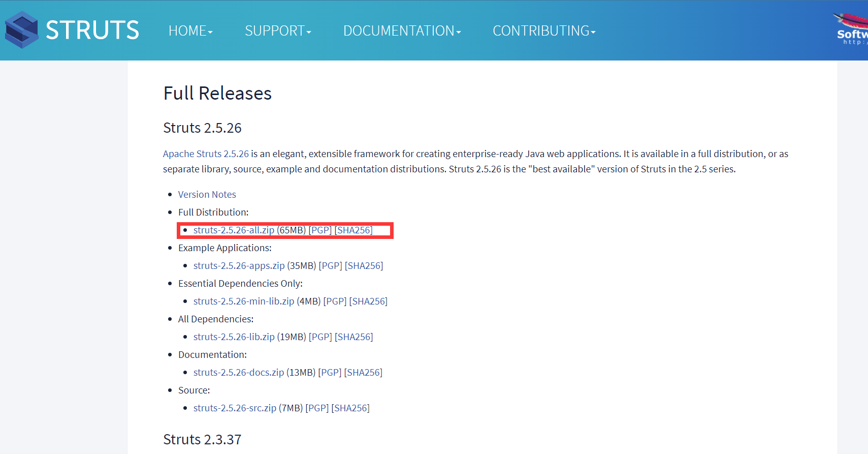Open PGP signature for struts-2.5.26-lib.zip
The width and height of the screenshot is (868, 454).
[320, 337]
